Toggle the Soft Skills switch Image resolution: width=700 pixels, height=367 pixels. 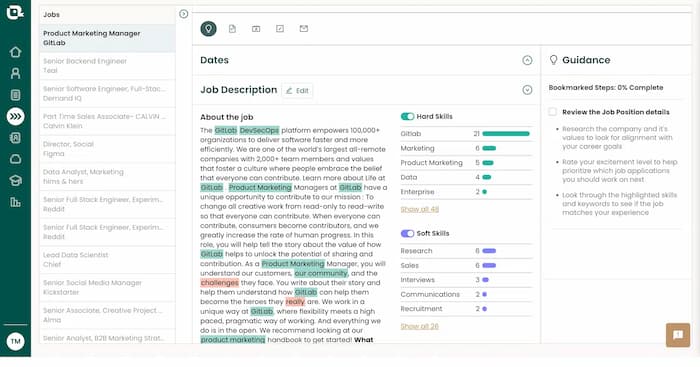(x=407, y=234)
